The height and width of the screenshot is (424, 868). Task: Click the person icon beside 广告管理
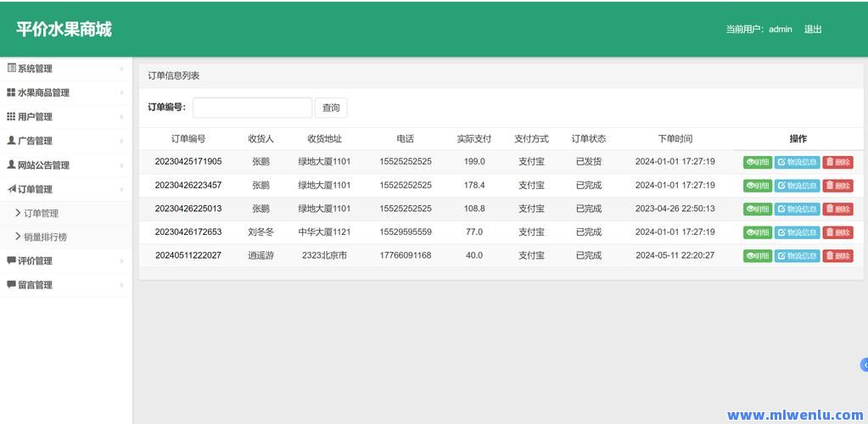[x=12, y=141]
